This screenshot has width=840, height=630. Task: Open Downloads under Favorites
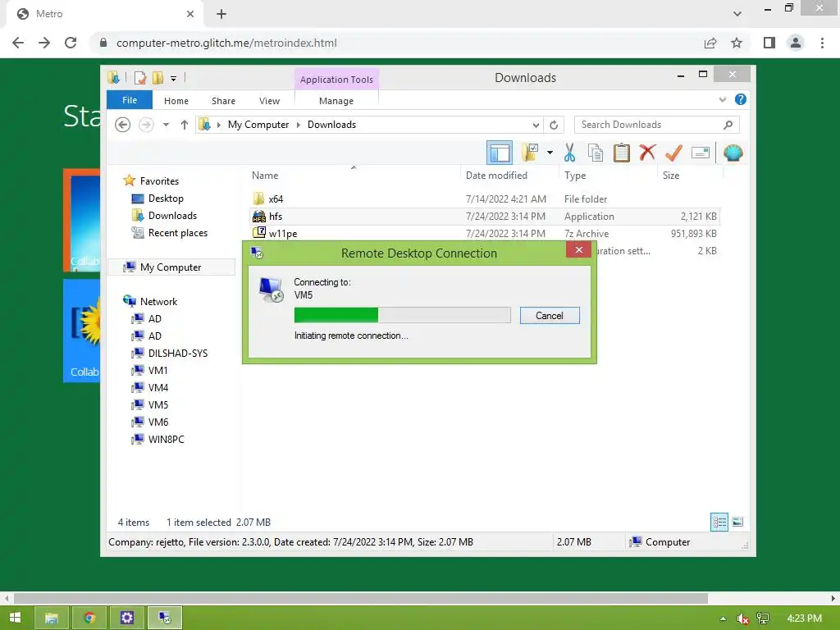(x=172, y=216)
